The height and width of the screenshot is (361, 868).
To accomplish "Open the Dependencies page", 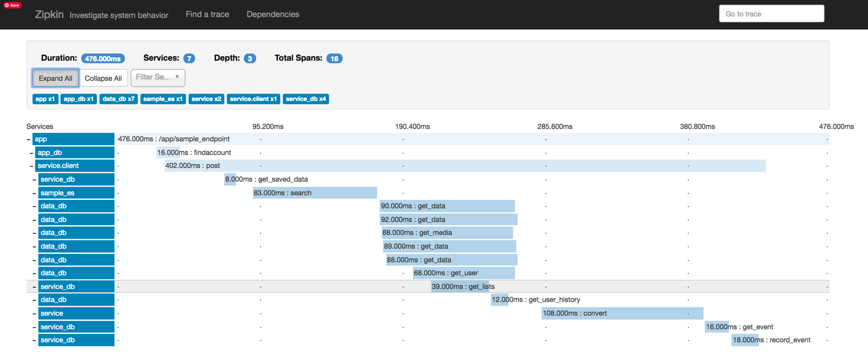I will [273, 14].
